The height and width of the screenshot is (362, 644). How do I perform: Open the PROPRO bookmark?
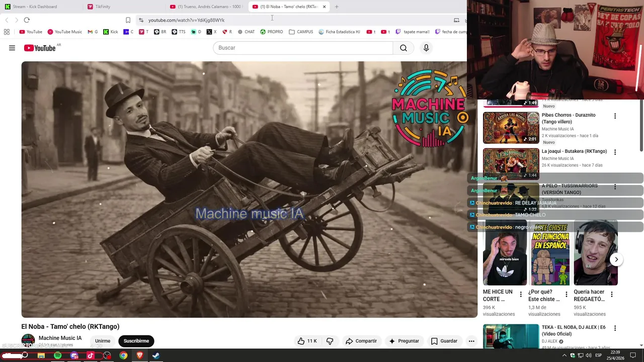pos(272,32)
